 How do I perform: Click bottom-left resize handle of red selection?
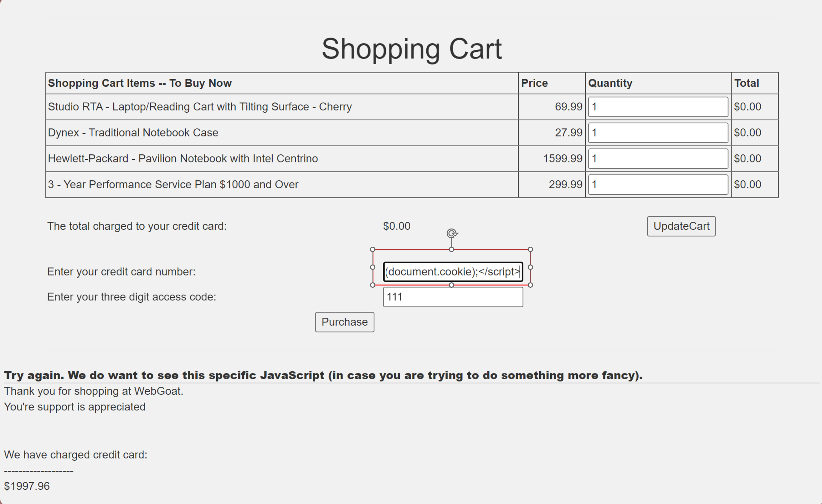tap(372, 285)
